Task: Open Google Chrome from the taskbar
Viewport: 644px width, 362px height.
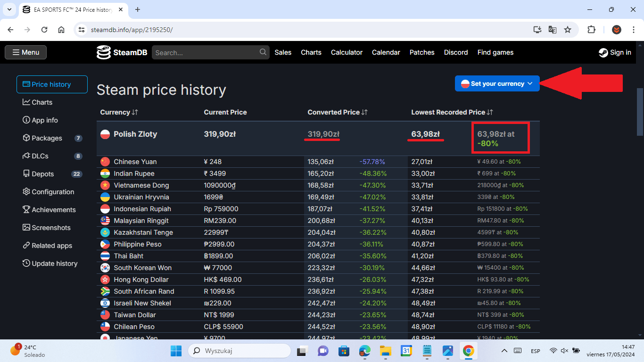Action: [x=468, y=351]
